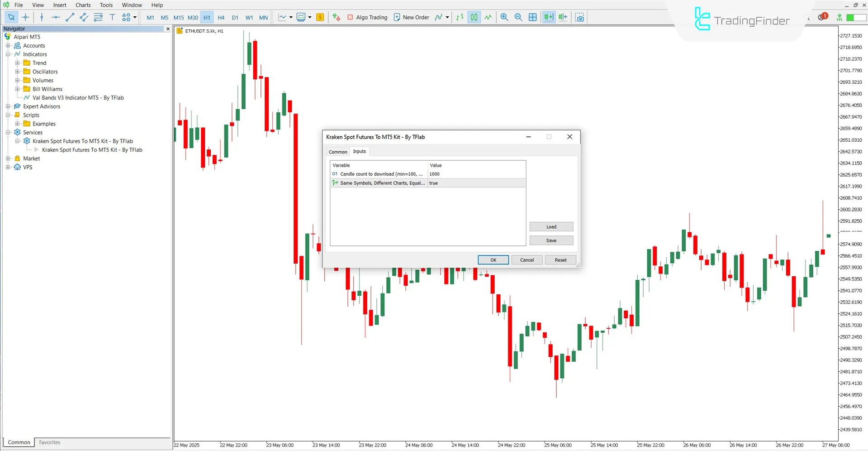
Task: Insert a text label on the chart
Action: tap(112, 17)
